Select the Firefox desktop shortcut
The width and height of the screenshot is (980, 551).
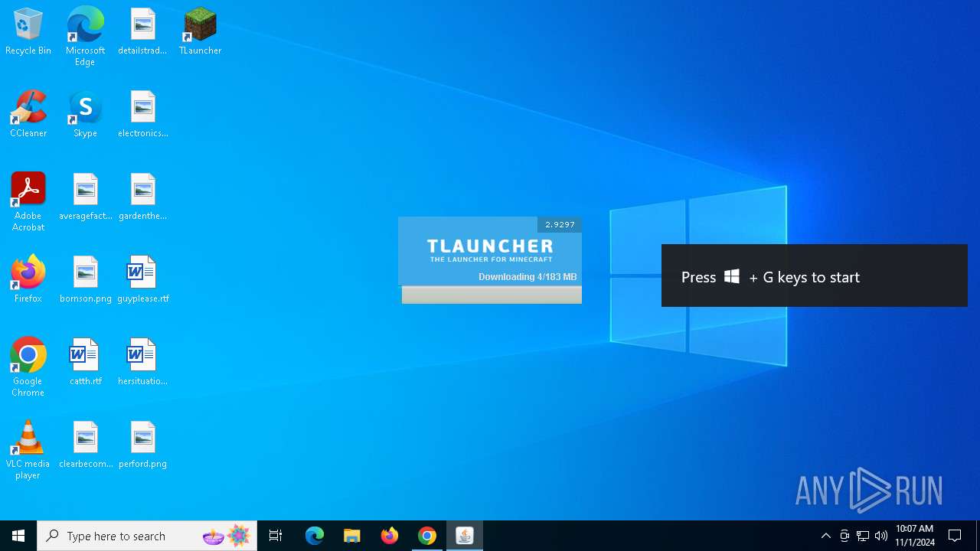point(28,280)
